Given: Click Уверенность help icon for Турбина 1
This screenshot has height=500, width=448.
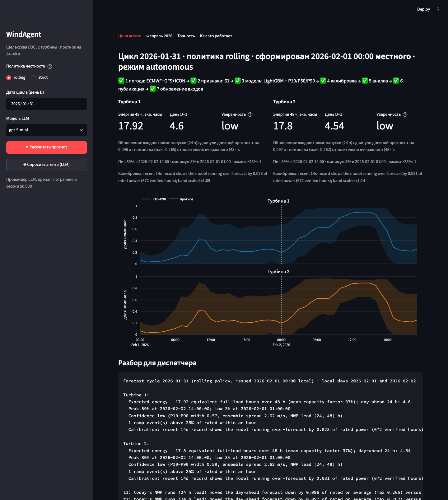Looking at the screenshot, I should click(x=250, y=114).
